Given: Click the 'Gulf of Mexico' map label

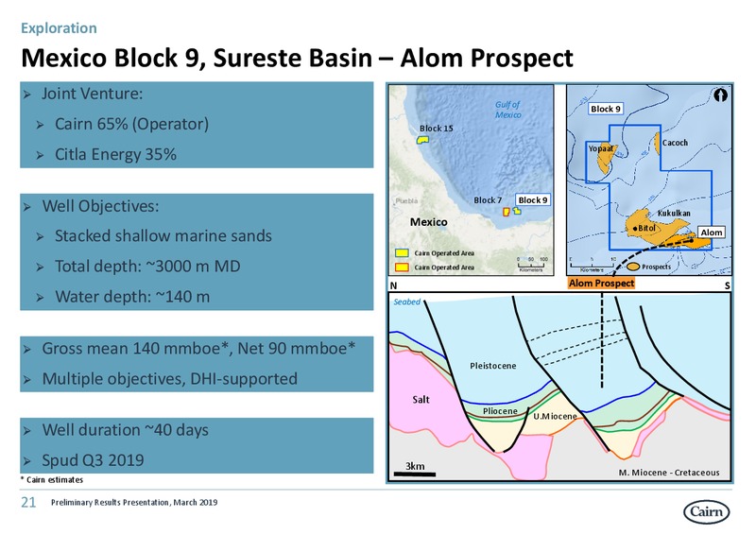Looking at the screenshot, I should pos(508,110).
